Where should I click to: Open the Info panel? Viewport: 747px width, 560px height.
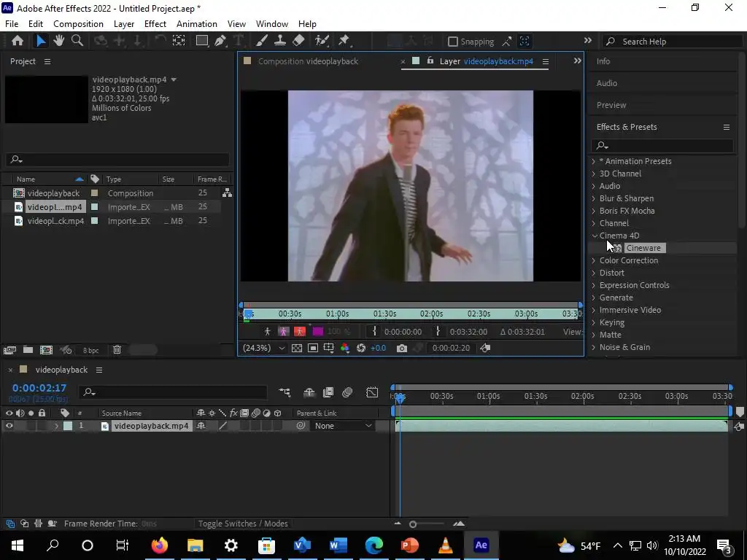tap(603, 61)
